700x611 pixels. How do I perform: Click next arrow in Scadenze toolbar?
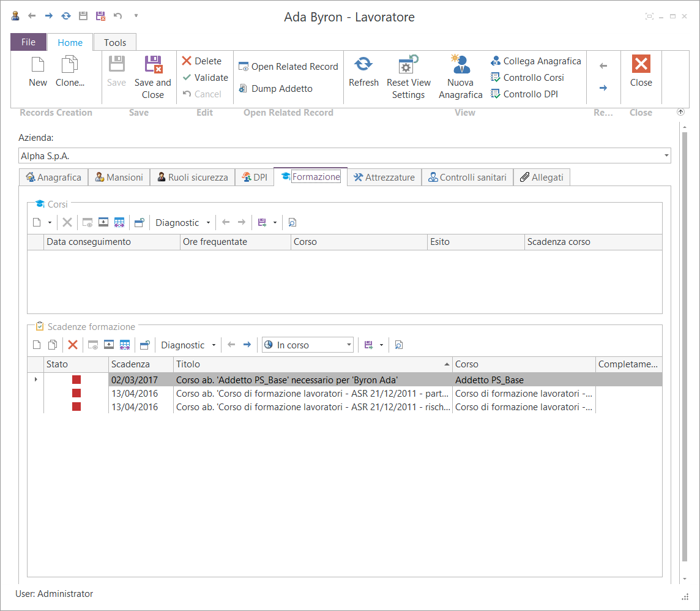247,345
